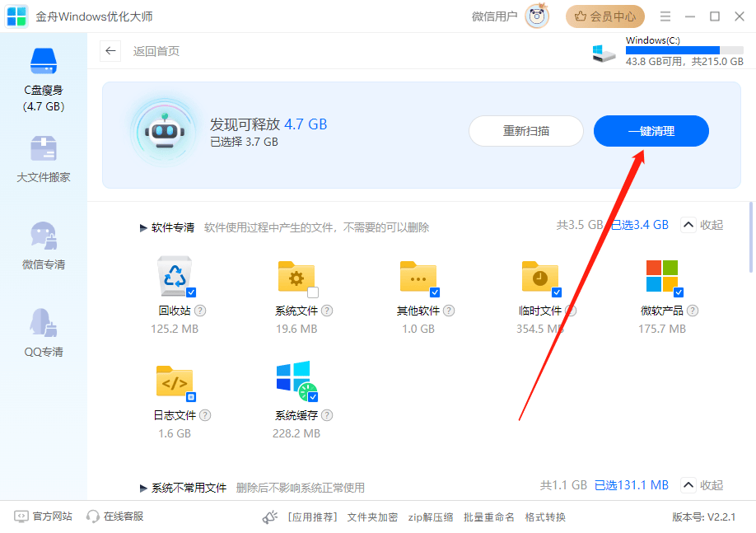Click the 微软产品 Microsoft logo icon
The height and width of the screenshot is (533, 756).
click(662, 276)
